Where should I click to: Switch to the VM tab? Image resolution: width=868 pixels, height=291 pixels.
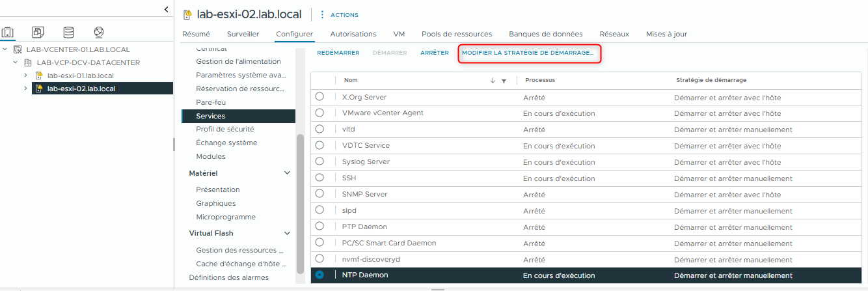pos(399,34)
